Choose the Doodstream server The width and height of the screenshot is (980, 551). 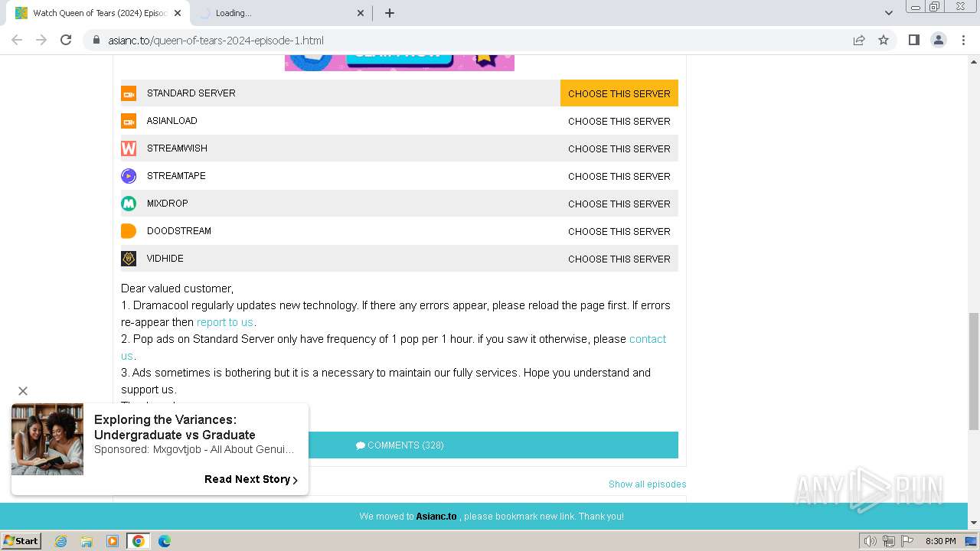[x=619, y=231]
